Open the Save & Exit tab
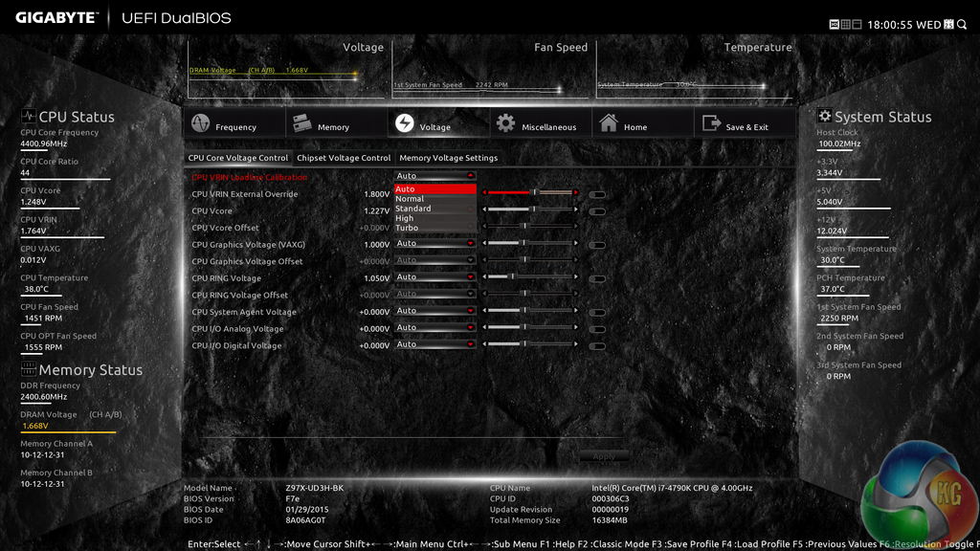The height and width of the screenshot is (551, 980). (x=745, y=123)
